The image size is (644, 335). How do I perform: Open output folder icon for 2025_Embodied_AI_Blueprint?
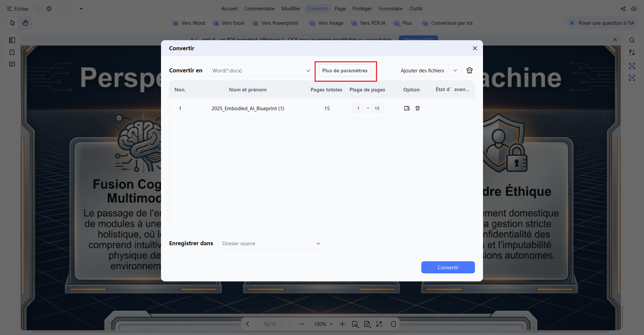point(407,108)
